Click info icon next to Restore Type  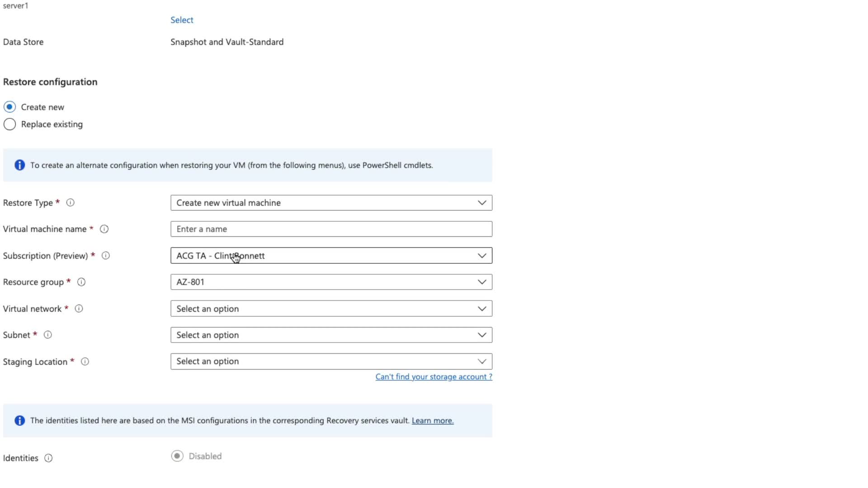(71, 203)
